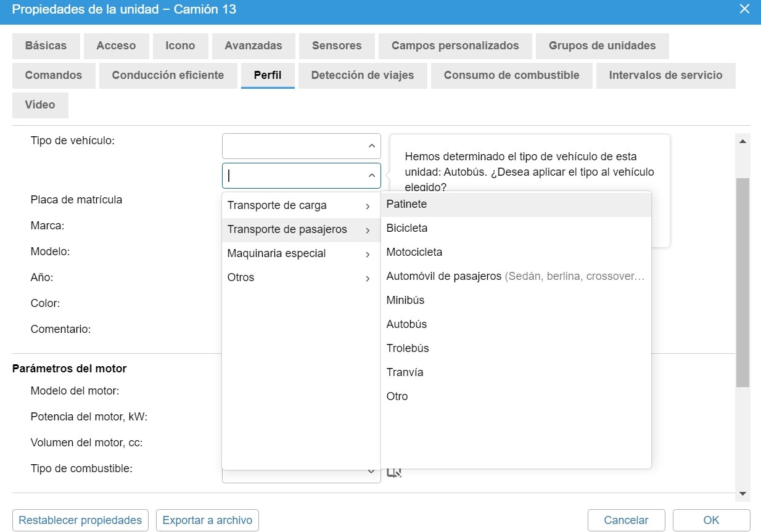Expand the Otros submenu arrow
The width and height of the screenshot is (761, 532).
368,278
